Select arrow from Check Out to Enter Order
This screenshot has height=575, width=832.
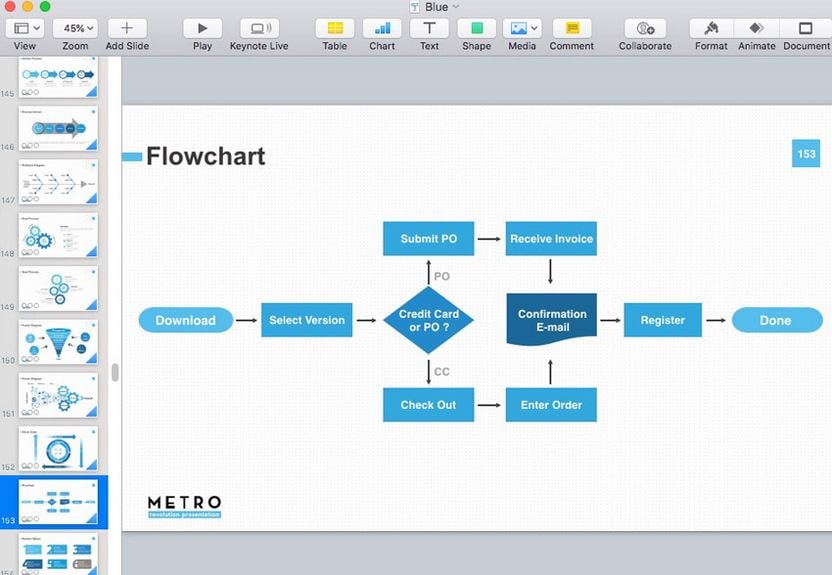[x=489, y=405]
